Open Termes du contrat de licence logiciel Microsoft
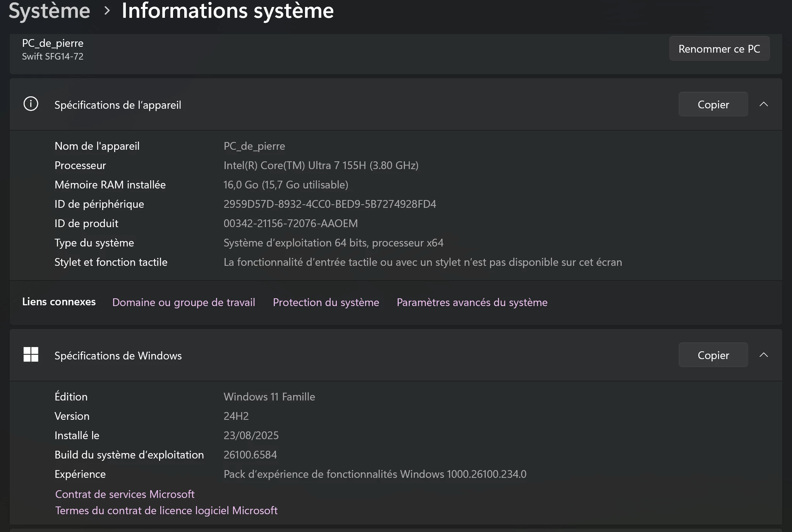 pos(166,510)
